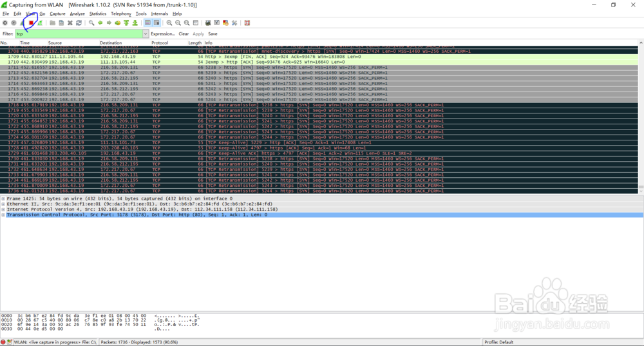Viewport: 644px width, 346px height.
Task: Click the display filter field containing tcp
Action: pos(79,34)
